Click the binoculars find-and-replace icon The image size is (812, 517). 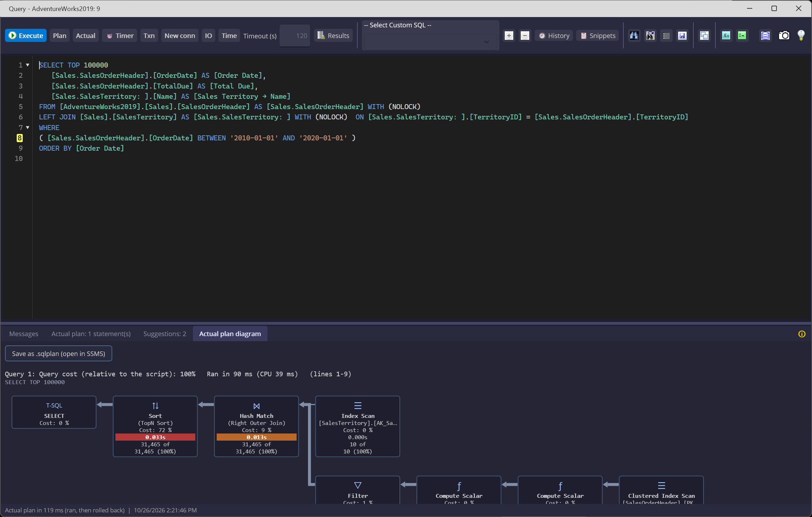click(650, 36)
